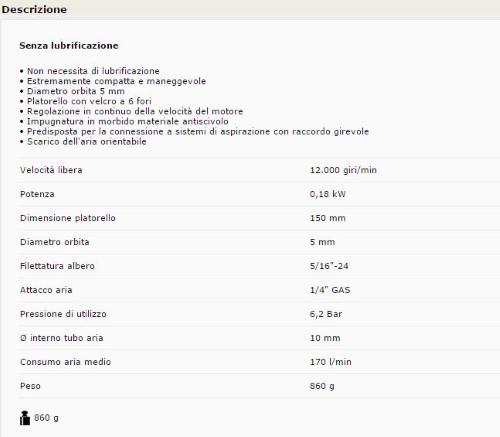Viewport: 500px width, 437px height.
Task: Click the Filettatura albero label
Action: [x=57, y=266]
